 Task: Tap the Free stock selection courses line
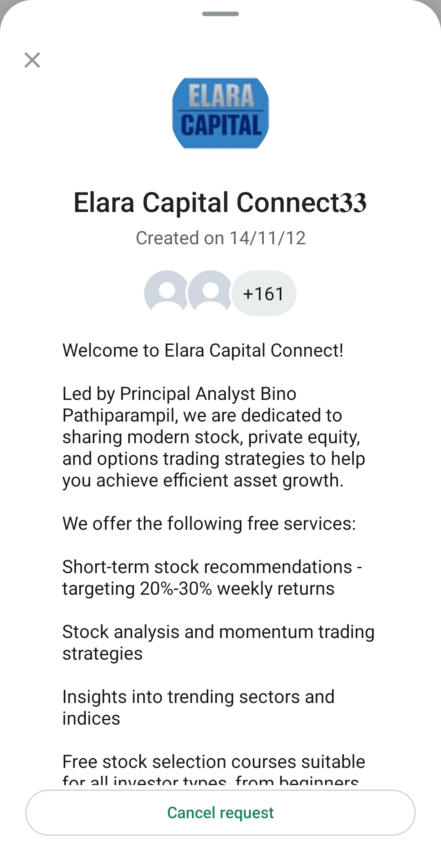tap(214, 762)
